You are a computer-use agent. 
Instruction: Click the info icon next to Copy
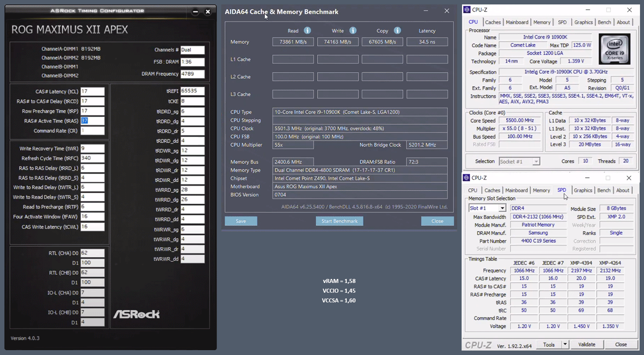click(x=398, y=31)
